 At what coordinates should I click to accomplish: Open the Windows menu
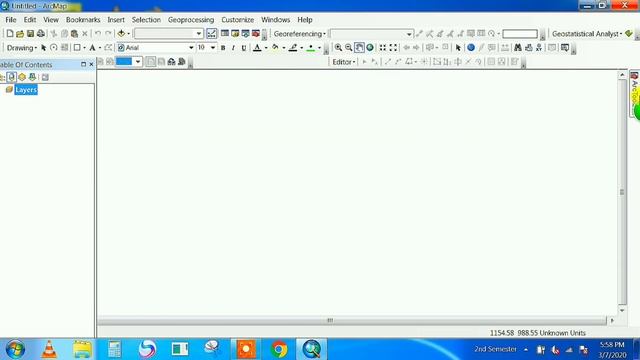coord(276,20)
